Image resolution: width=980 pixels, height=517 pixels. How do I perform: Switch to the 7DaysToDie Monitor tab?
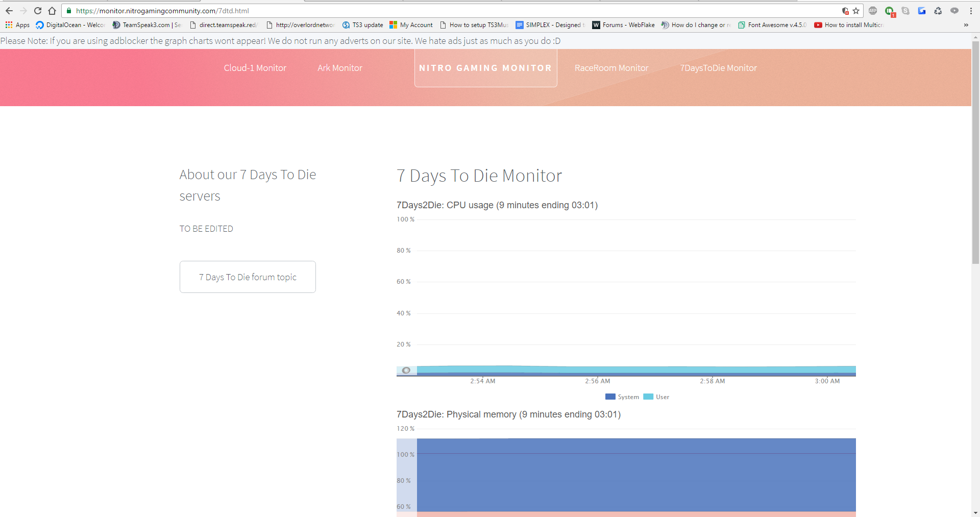[718, 68]
